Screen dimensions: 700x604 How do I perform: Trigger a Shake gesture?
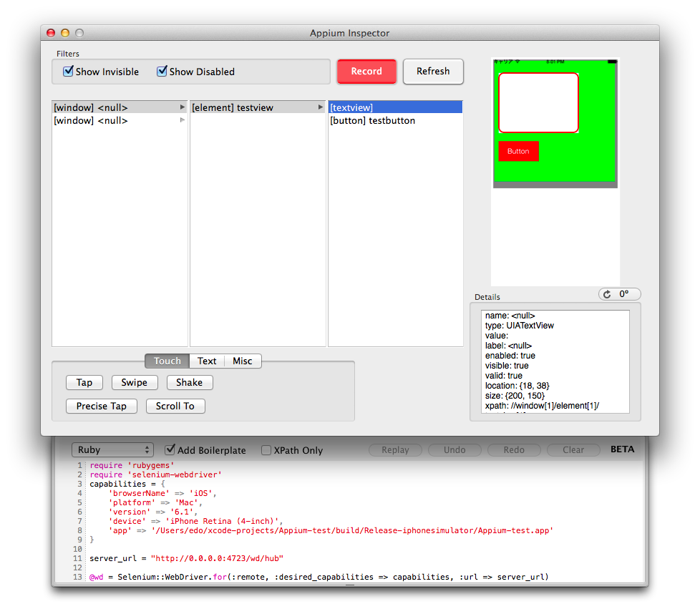[189, 382]
